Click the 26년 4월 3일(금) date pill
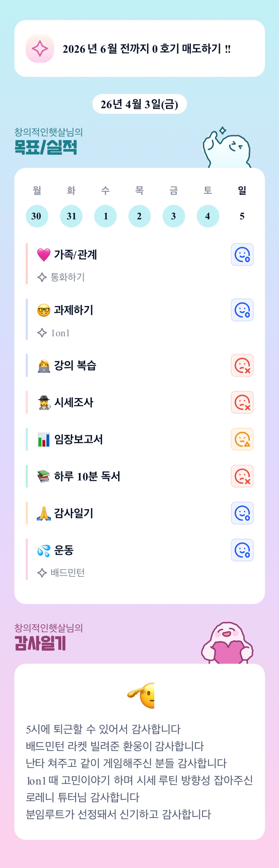This screenshot has height=868, width=279. click(139, 104)
